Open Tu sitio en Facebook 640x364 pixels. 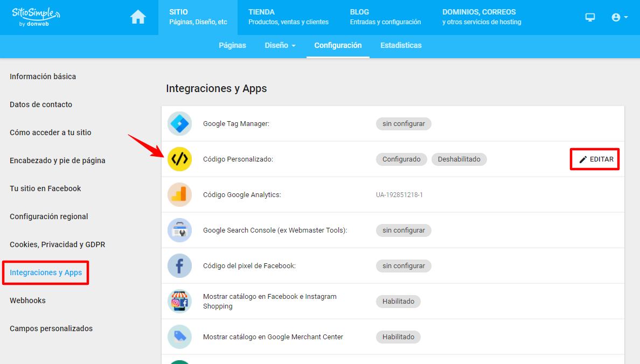point(45,188)
